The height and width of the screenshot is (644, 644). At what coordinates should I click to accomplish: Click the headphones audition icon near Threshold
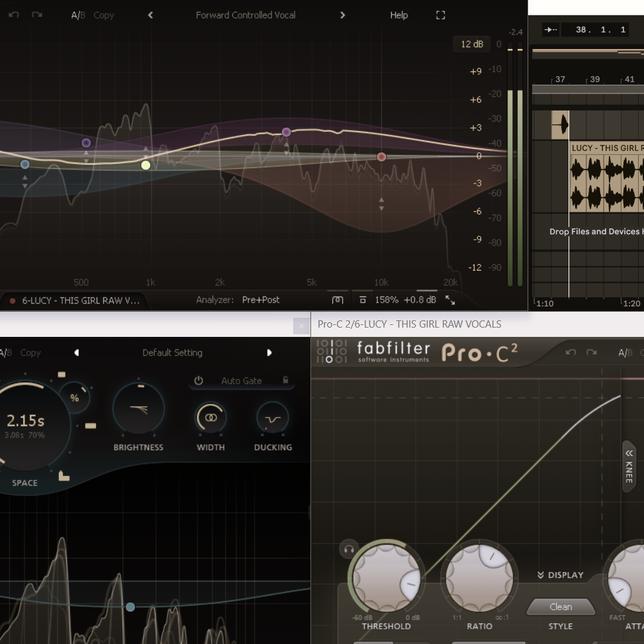[x=348, y=549]
